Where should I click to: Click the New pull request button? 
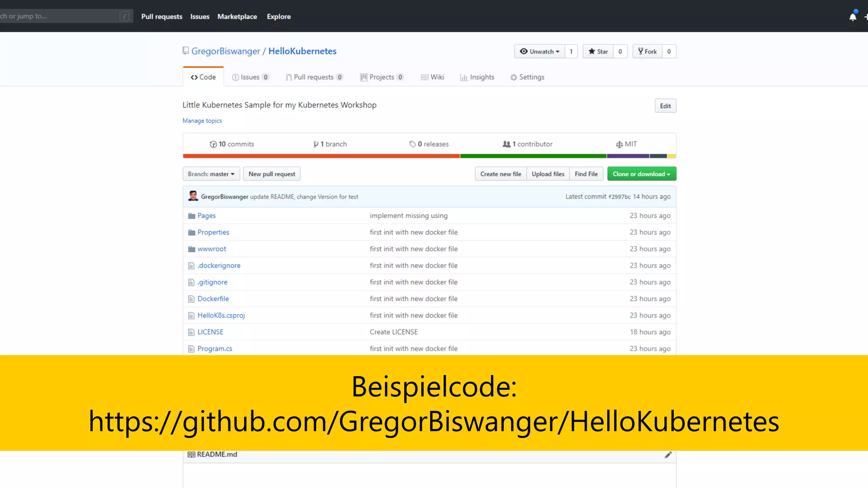pos(272,174)
